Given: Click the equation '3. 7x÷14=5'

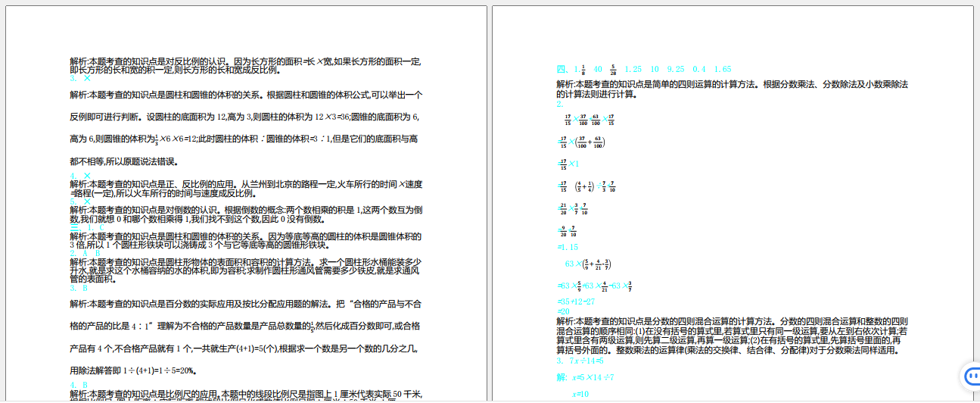Looking at the screenshot, I should pos(580,361).
